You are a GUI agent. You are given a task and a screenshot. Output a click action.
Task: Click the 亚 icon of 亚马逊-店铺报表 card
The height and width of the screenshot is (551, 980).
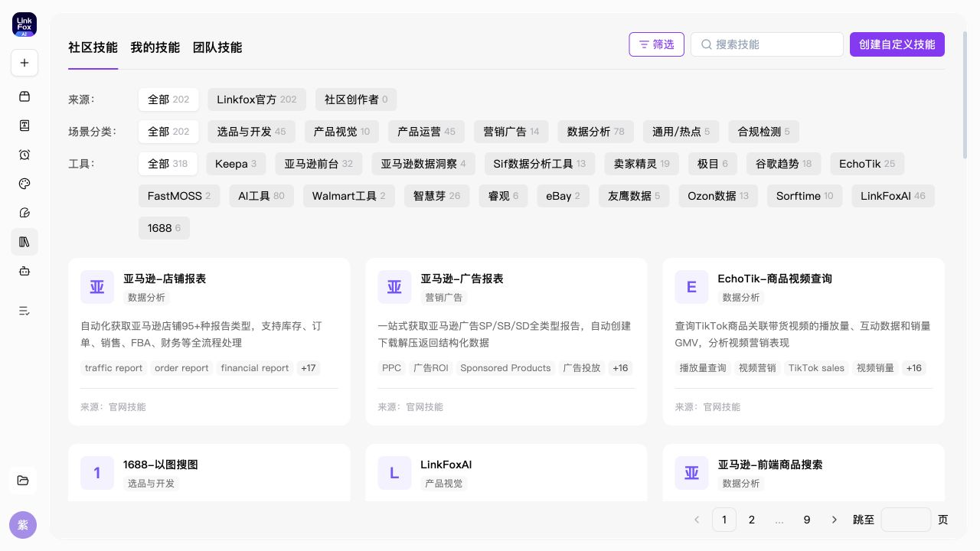[97, 287]
